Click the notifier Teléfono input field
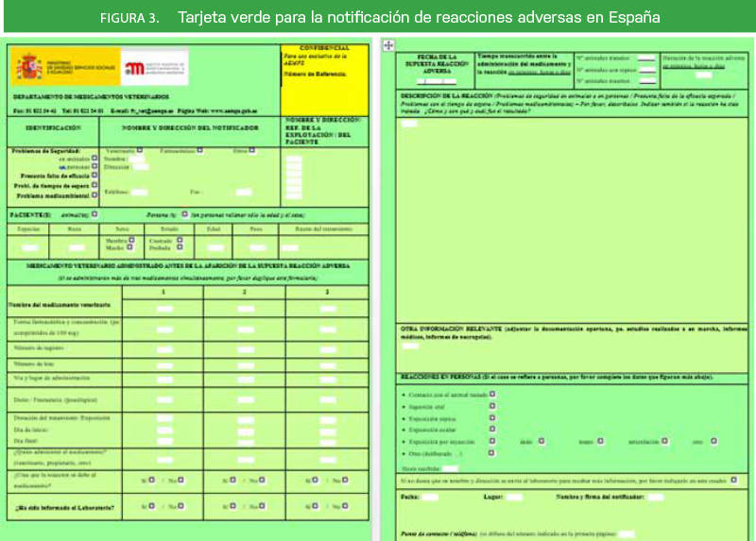 (x=139, y=193)
